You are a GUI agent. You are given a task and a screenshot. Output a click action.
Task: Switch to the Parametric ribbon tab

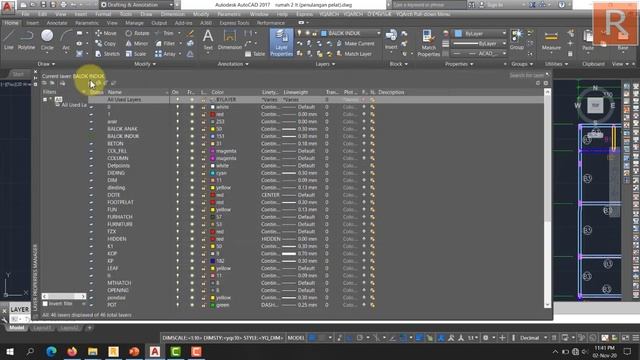point(87,23)
